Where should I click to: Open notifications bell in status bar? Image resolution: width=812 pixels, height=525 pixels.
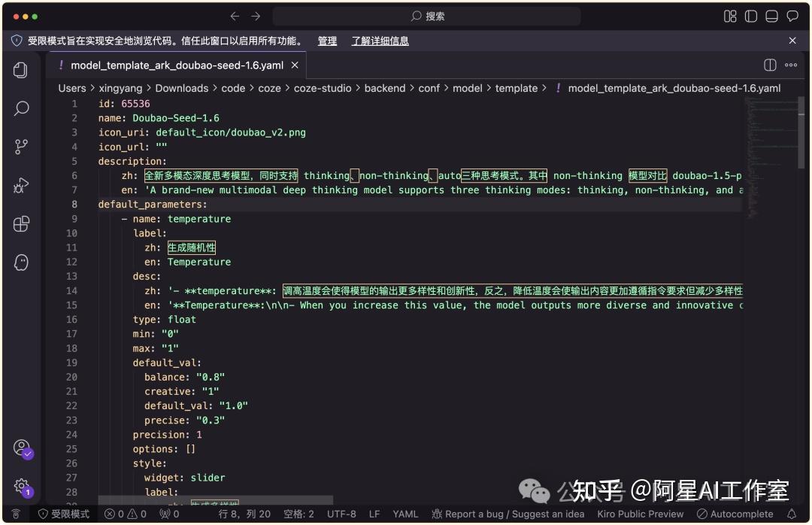coord(792,514)
